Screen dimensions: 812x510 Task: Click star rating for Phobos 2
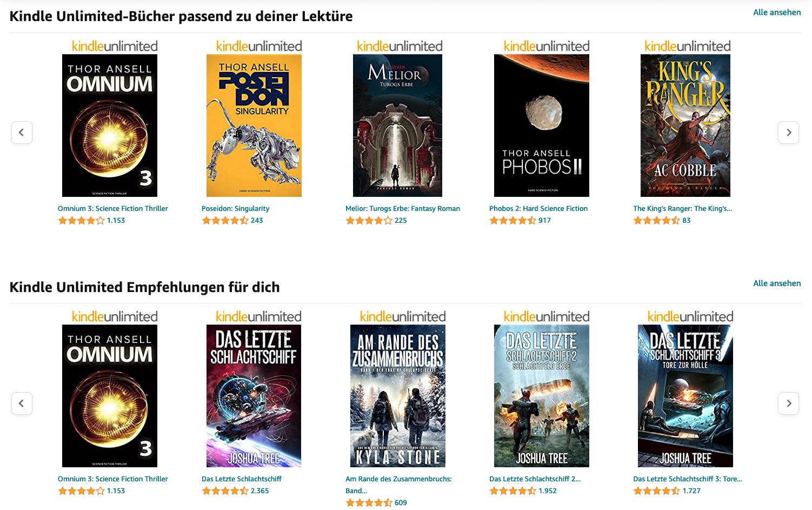pos(513,221)
